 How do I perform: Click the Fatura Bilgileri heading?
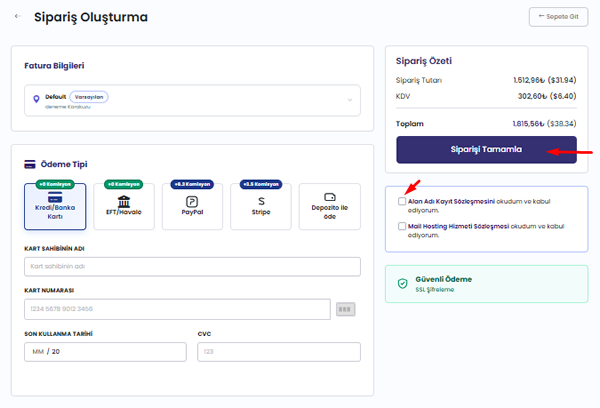tap(54, 66)
